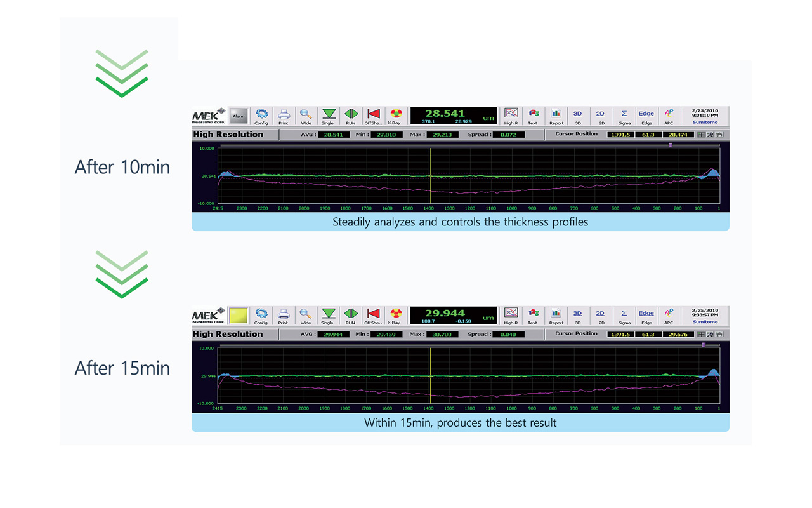Screen dimensions: 812x508
Task: Click Min value 29.459
Action: (387, 335)
